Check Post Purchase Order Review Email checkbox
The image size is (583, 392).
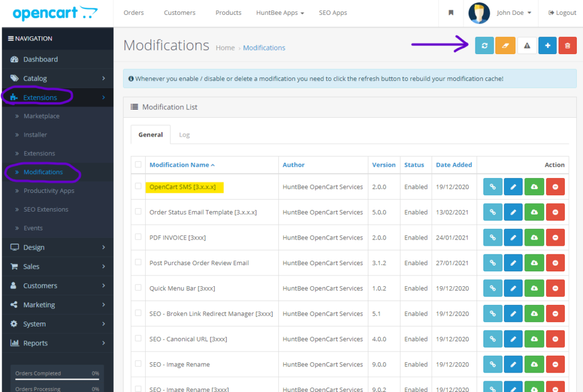click(138, 262)
